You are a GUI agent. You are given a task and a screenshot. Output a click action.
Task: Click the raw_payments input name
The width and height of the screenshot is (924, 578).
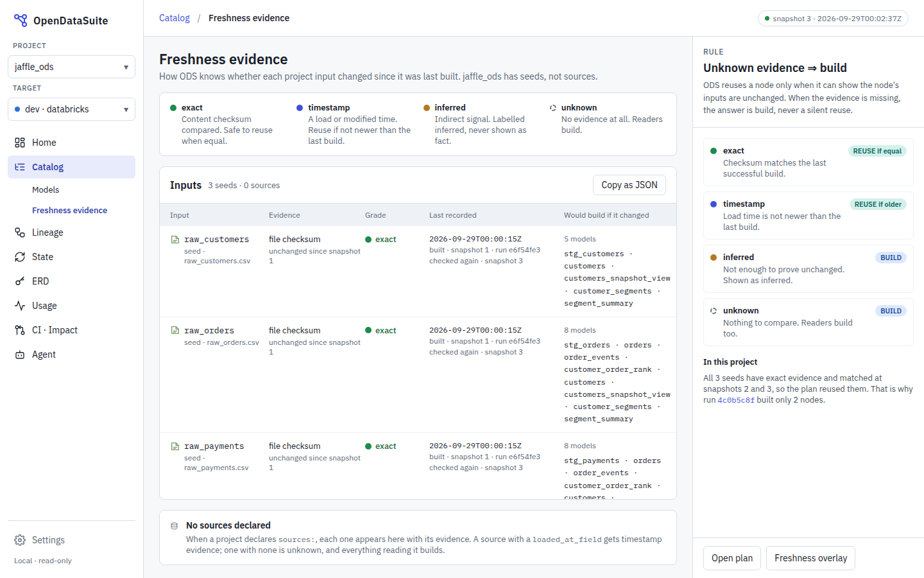coord(214,446)
